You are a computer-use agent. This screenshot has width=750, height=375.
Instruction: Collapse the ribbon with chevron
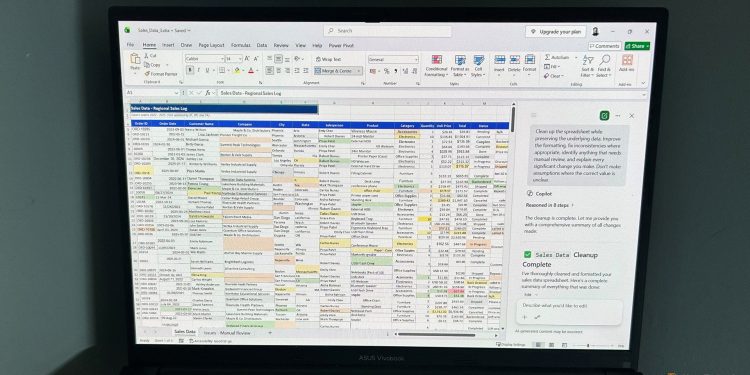[643, 83]
